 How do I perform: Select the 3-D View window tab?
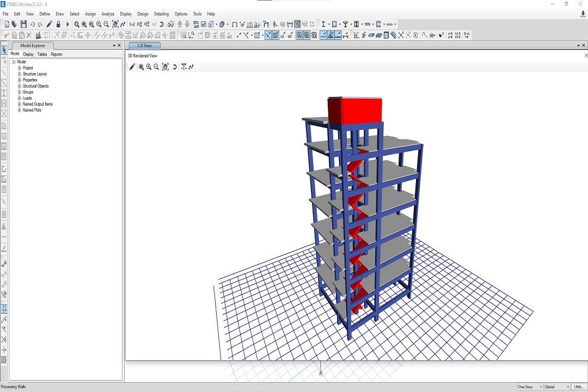tap(144, 46)
